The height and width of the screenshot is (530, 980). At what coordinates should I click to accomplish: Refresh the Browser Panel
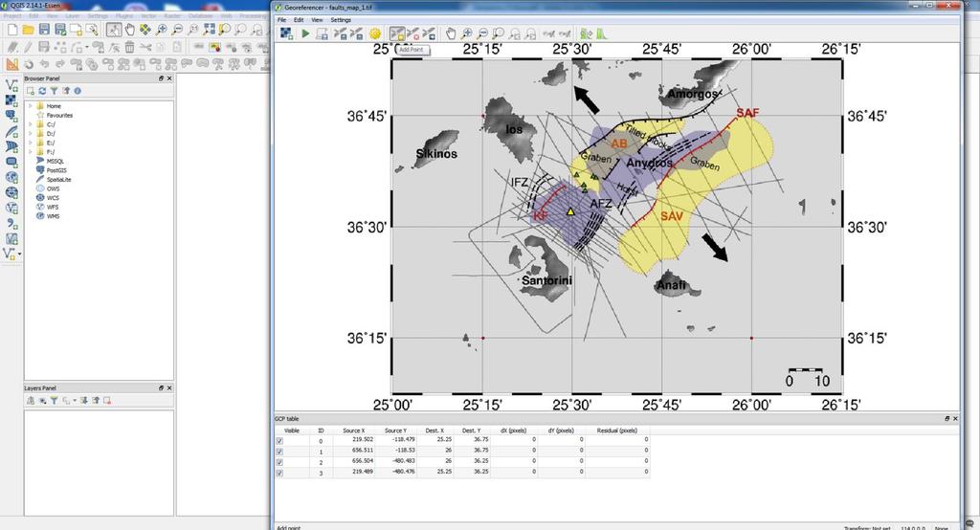[x=42, y=91]
